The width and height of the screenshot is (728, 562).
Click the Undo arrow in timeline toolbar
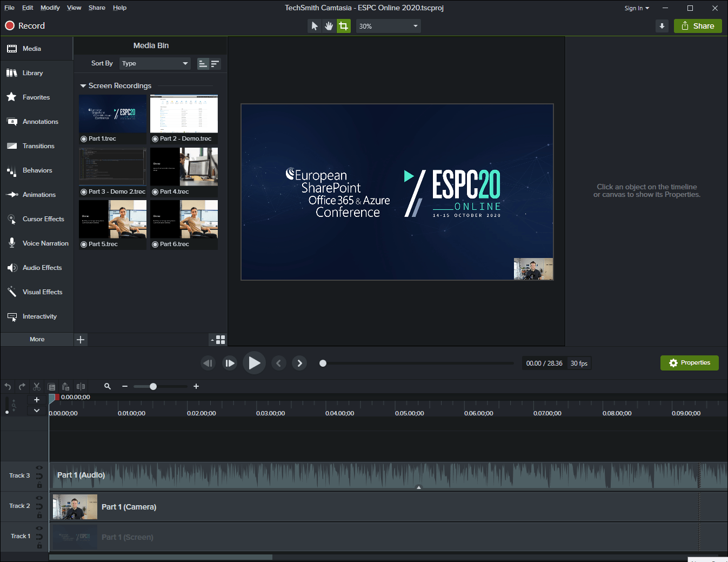click(8, 387)
